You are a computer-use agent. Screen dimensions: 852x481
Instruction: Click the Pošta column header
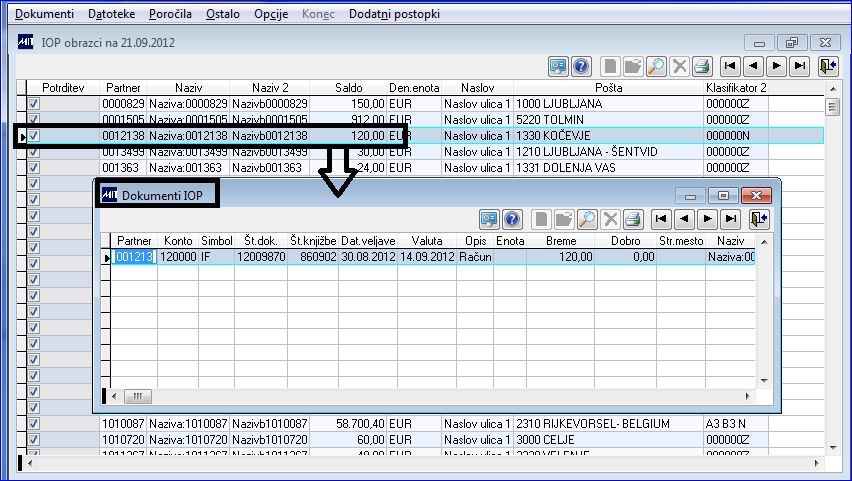pos(608,88)
